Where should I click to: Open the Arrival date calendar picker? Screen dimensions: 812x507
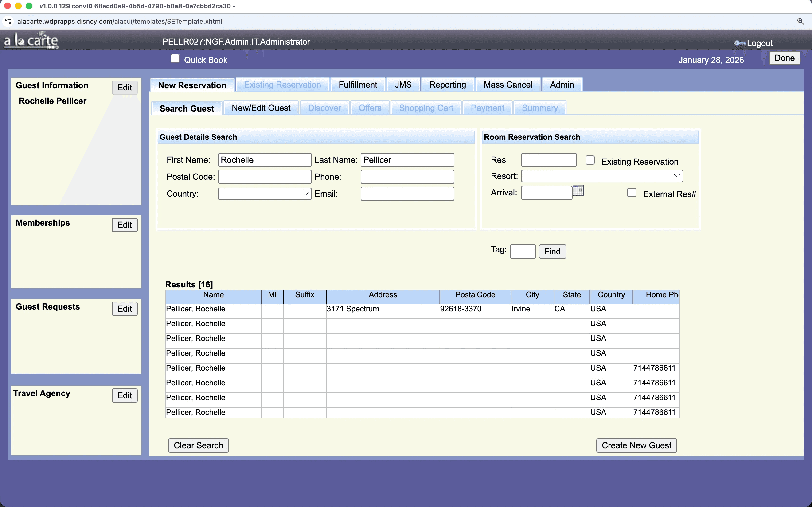(x=578, y=191)
